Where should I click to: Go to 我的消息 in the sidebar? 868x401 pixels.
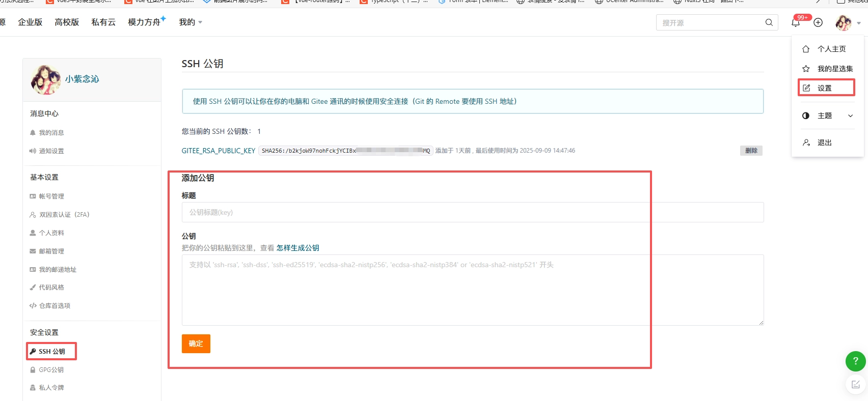coord(51,133)
